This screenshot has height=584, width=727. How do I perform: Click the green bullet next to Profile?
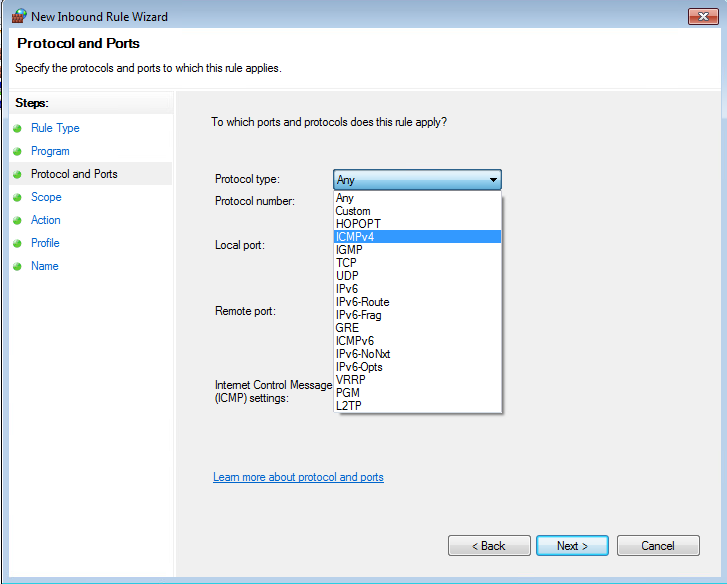pyautogui.click(x=18, y=243)
